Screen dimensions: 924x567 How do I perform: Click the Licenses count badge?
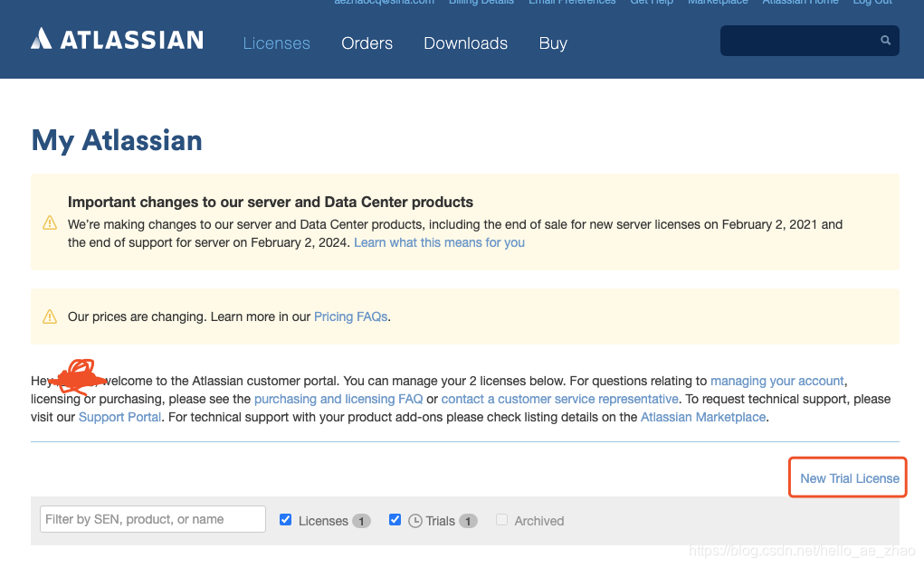[x=361, y=521]
